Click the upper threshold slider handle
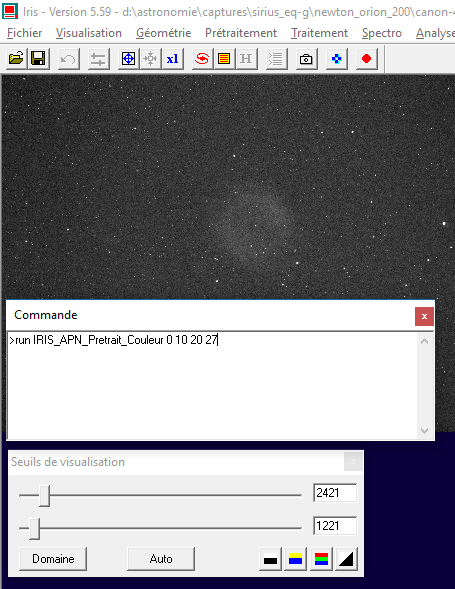This screenshot has width=455, height=589. (44, 495)
